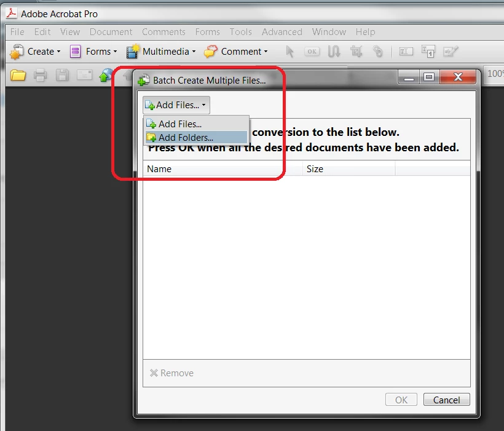Image resolution: width=504 pixels, height=431 pixels.
Task: Click the Add Files dropdown button
Action: 176,105
